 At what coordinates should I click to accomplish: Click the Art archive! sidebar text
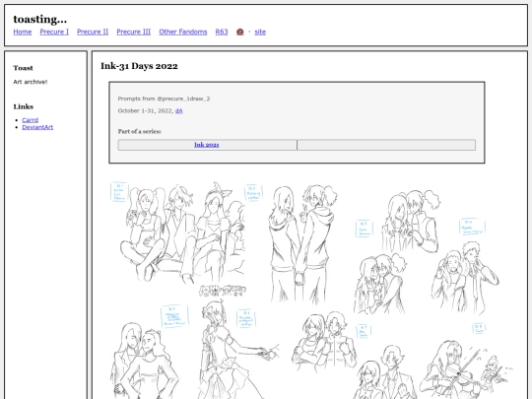pos(31,82)
